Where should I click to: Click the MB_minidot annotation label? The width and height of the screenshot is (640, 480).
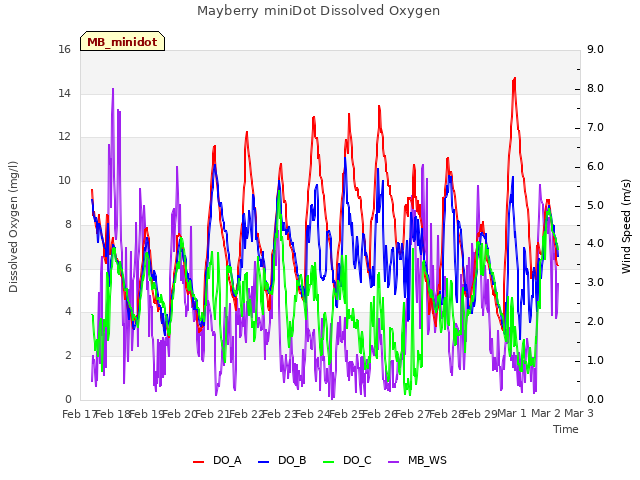click(122, 42)
